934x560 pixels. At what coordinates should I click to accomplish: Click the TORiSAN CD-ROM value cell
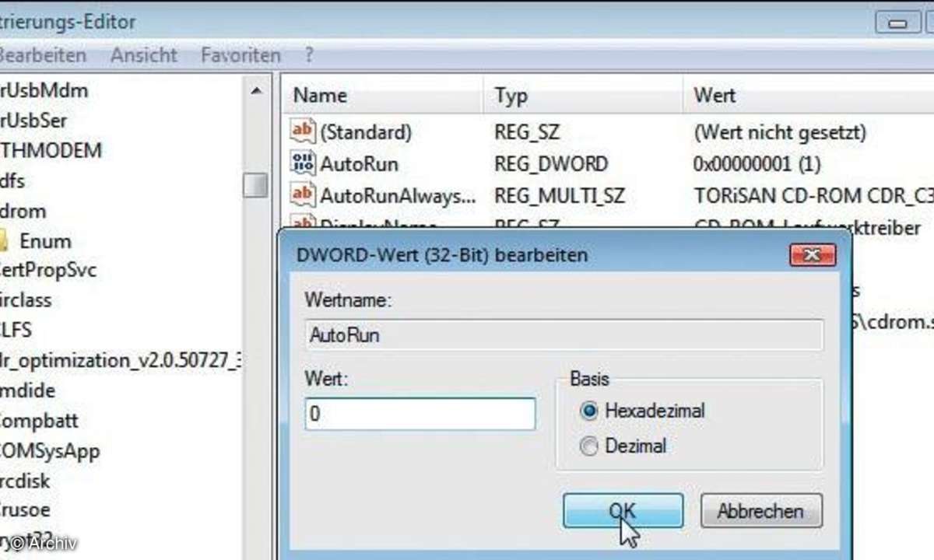pos(813,195)
